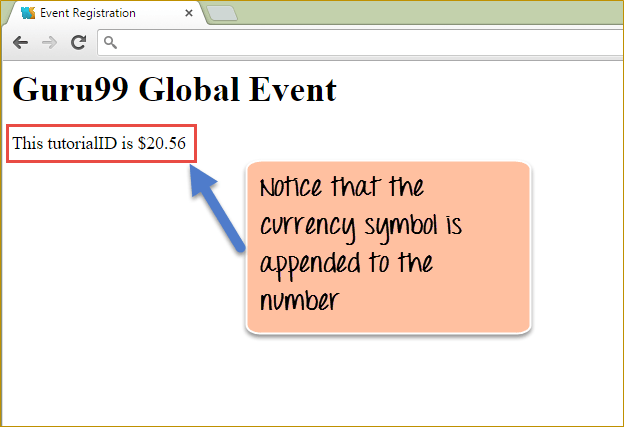Click the Event Registration tab favicon
The width and height of the screenshot is (624, 427).
coord(28,13)
